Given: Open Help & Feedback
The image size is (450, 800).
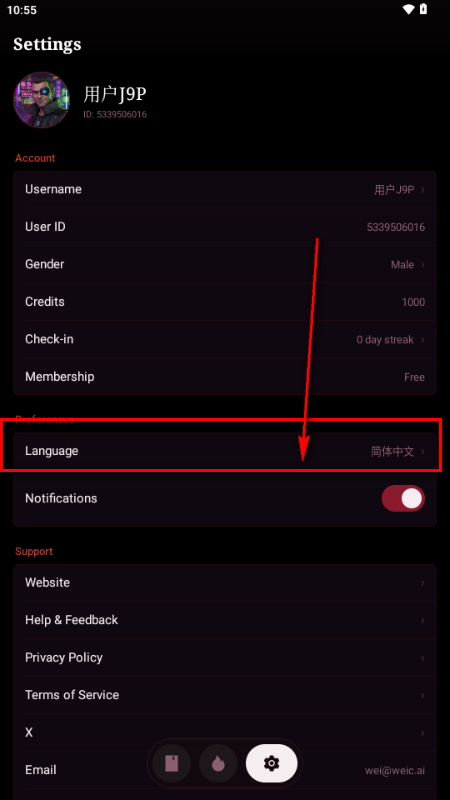Looking at the screenshot, I should point(225,620).
